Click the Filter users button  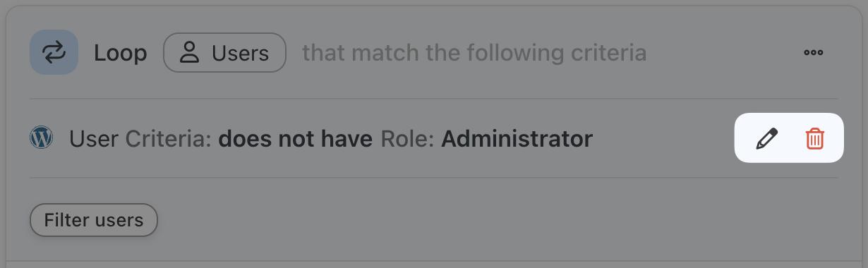point(93,220)
